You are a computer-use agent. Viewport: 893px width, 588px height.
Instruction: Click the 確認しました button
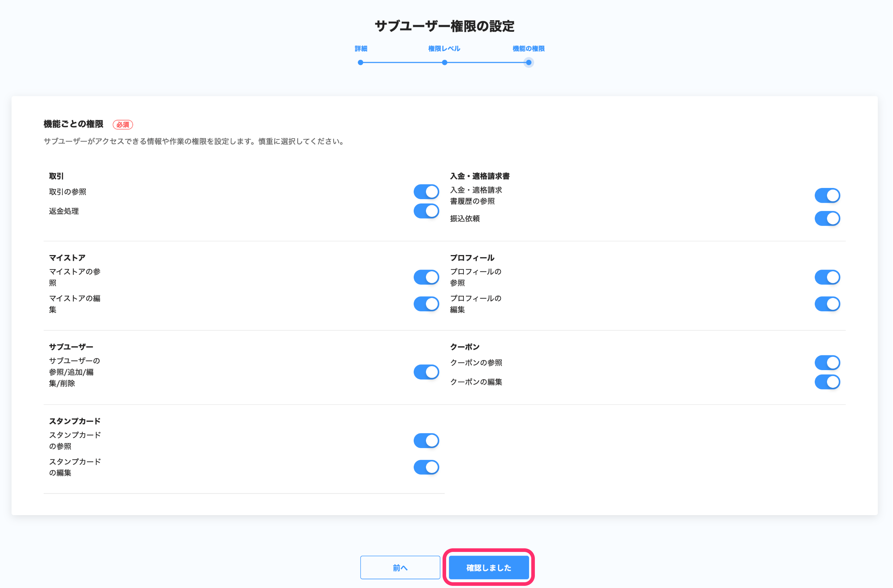click(x=489, y=567)
